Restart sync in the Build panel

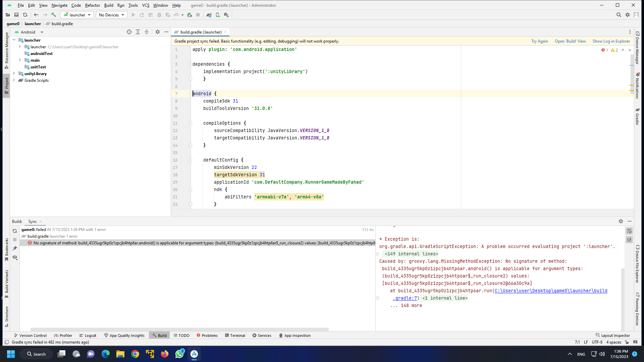pos(15,231)
